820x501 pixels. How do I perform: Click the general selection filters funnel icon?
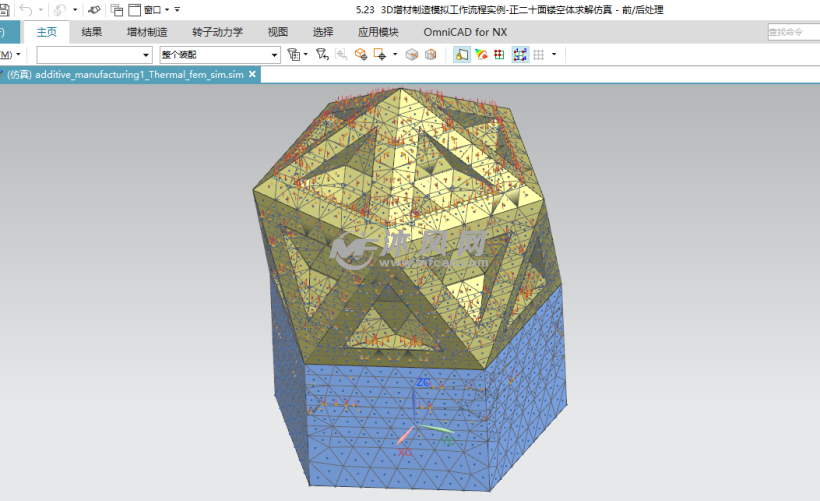[294, 54]
